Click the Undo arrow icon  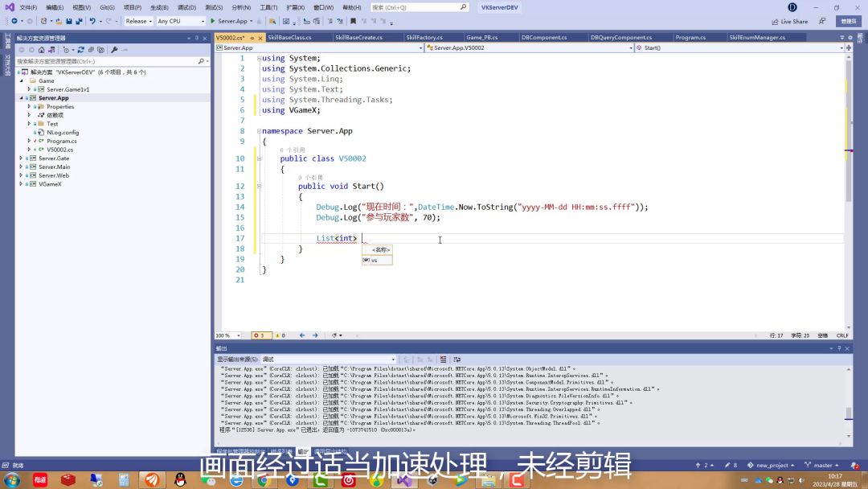point(92,21)
